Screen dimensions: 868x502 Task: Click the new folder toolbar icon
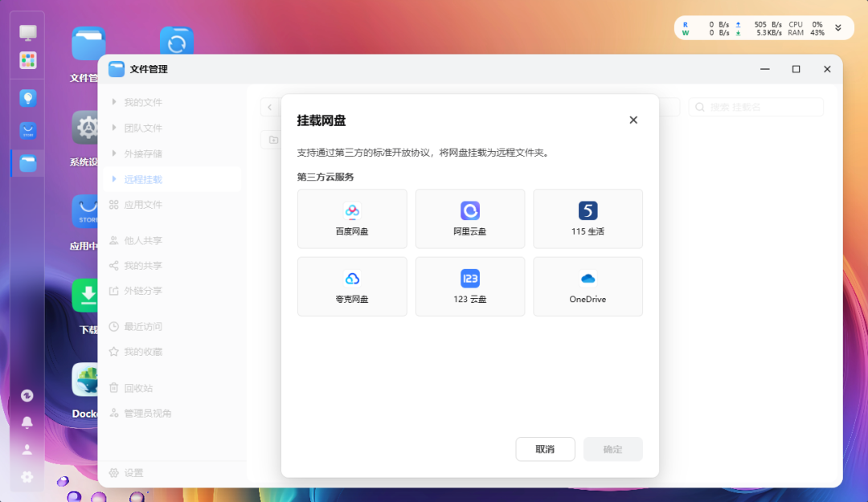point(273,140)
